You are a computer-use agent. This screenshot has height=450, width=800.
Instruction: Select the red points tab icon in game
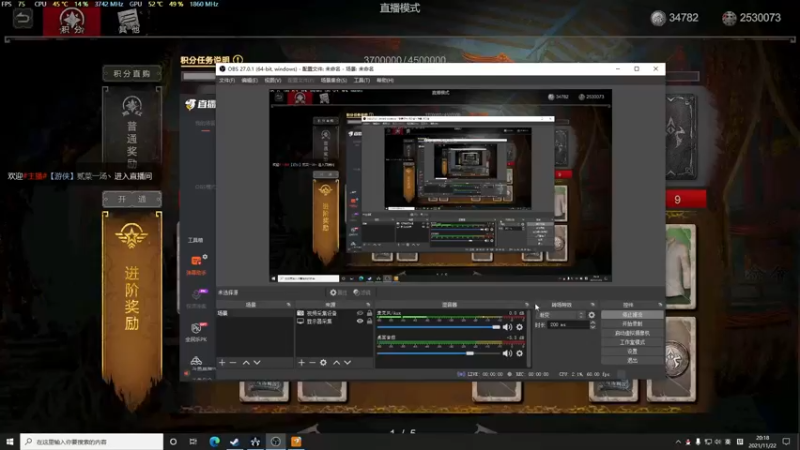pos(71,21)
